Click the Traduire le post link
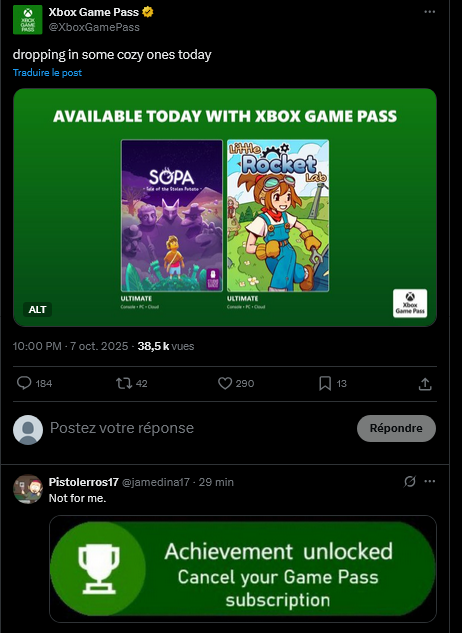 [47, 73]
